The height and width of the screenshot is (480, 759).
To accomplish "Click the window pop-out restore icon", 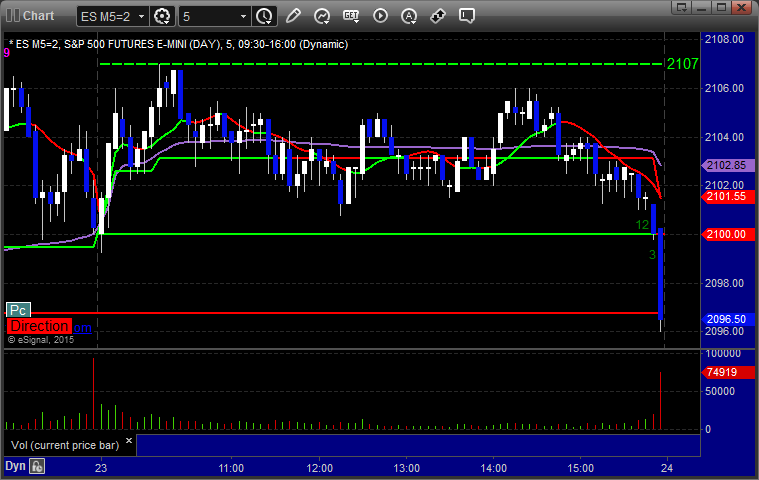I will pyautogui.click(x=682, y=7).
